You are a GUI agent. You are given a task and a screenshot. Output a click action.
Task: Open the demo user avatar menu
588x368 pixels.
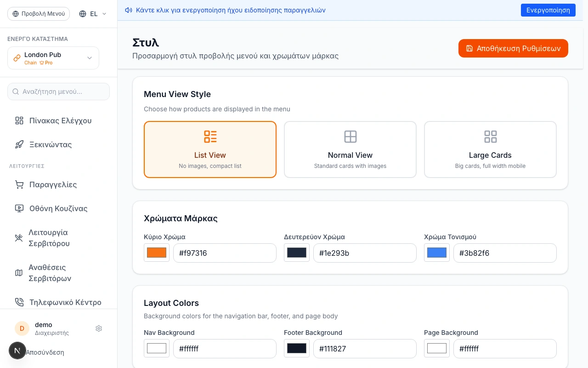point(22,328)
